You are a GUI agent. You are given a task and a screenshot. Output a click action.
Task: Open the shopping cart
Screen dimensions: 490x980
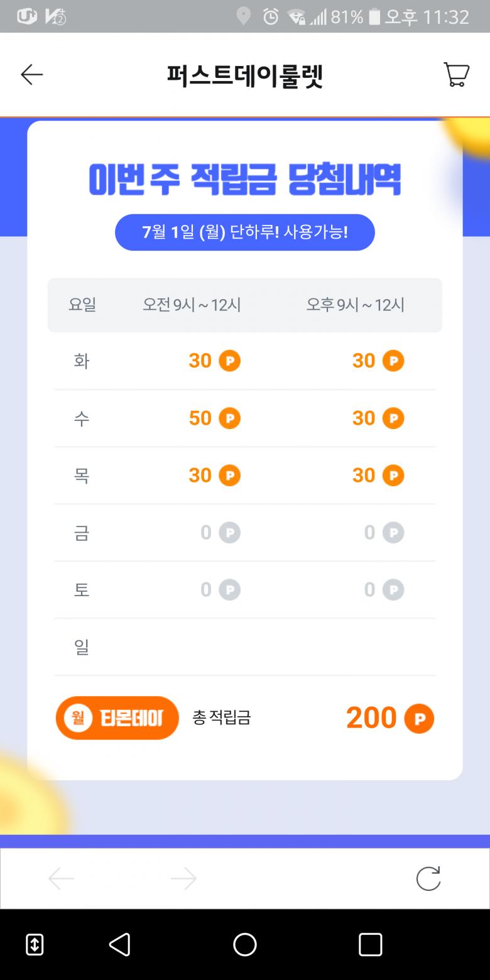click(456, 75)
